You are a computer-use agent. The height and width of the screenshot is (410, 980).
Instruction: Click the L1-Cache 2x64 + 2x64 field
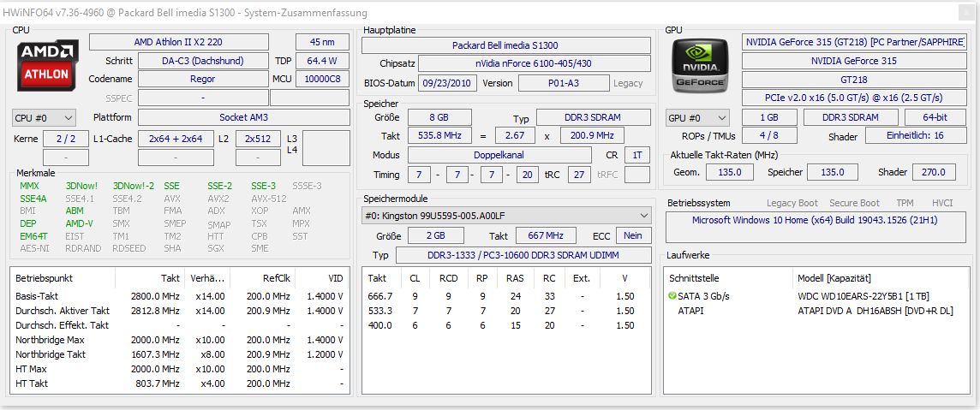[x=176, y=139]
